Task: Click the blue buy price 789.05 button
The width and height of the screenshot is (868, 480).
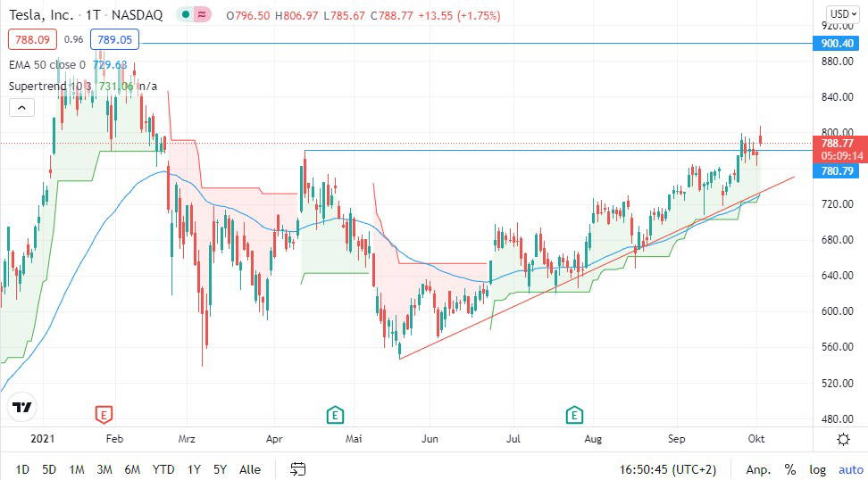Action: 114,39
